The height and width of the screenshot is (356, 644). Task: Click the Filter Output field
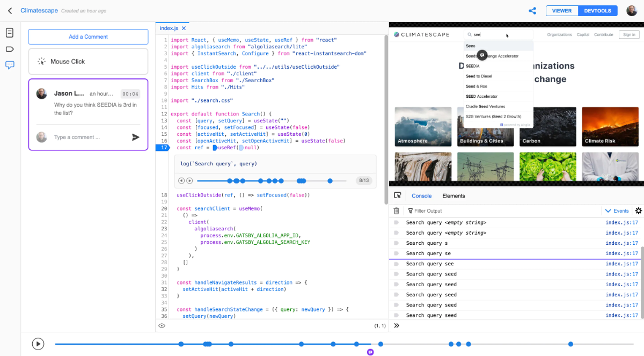504,211
